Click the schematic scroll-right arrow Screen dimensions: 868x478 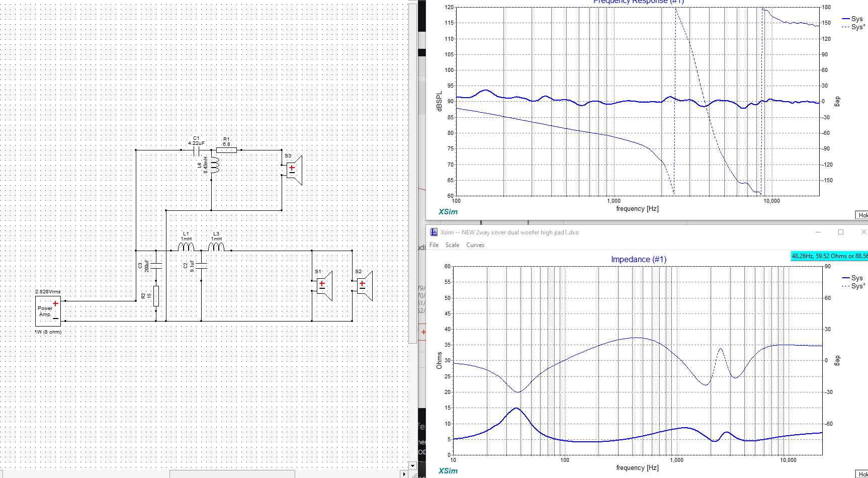(404, 474)
